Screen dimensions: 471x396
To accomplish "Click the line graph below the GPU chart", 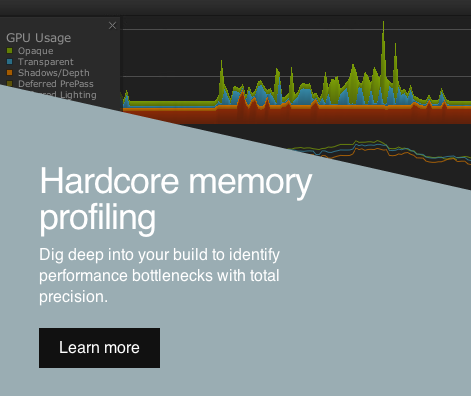I will (367, 147).
